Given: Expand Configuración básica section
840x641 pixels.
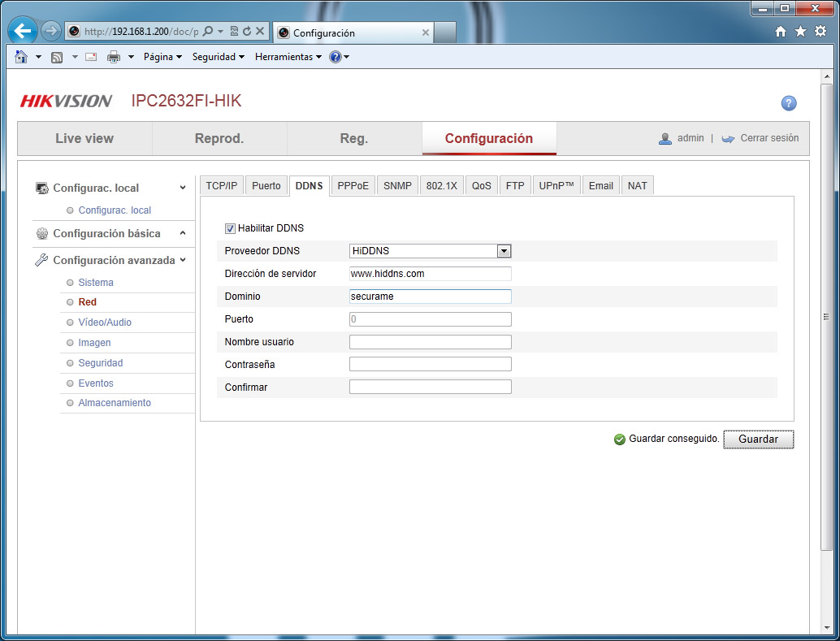Looking at the screenshot, I should pyautogui.click(x=183, y=233).
